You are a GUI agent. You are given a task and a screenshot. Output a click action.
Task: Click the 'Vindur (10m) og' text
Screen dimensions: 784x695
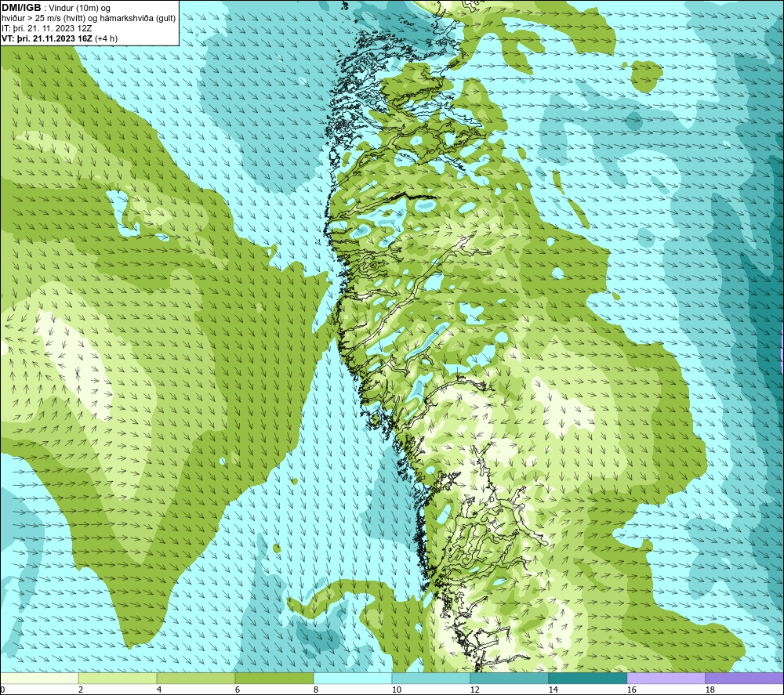(x=79, y=8)
